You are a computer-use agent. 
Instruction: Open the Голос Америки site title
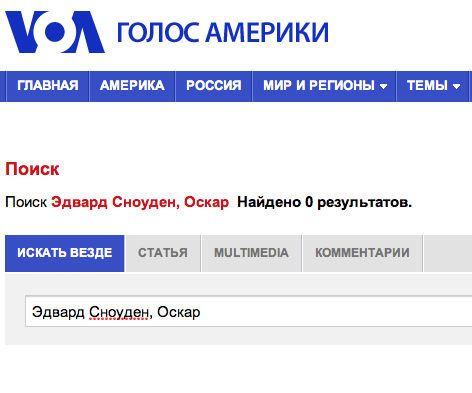coord(223,32)
